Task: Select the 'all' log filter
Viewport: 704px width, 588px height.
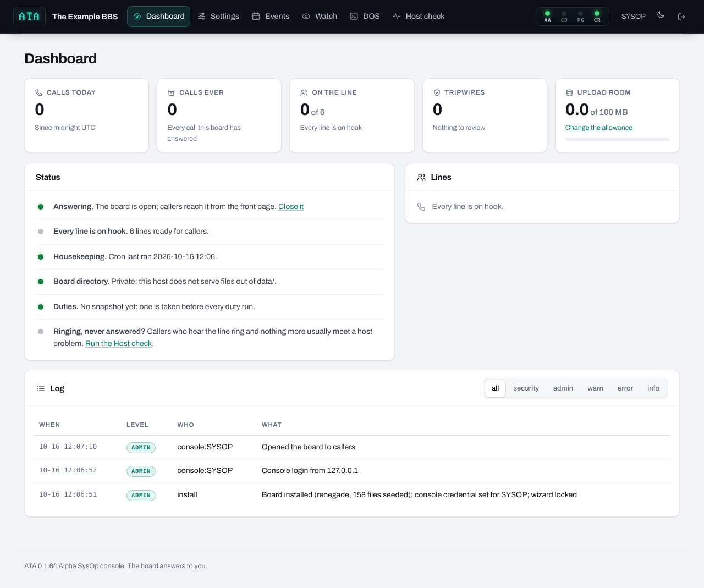Action: 495,388
